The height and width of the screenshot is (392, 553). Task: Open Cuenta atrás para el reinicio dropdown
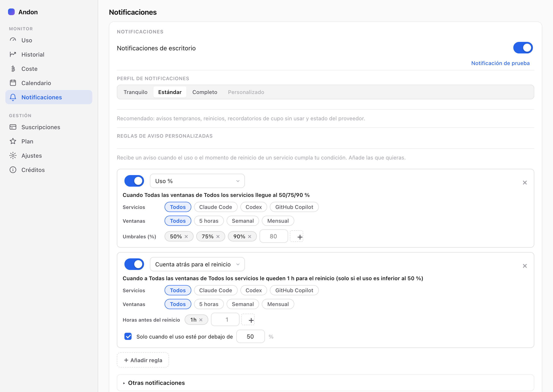click(x=197, y=264)
